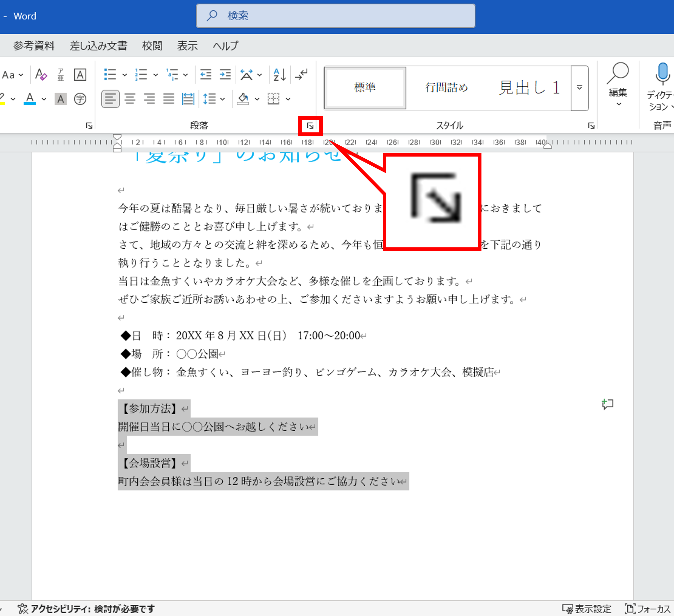Decrease paragraph indent

click(205, 74)
